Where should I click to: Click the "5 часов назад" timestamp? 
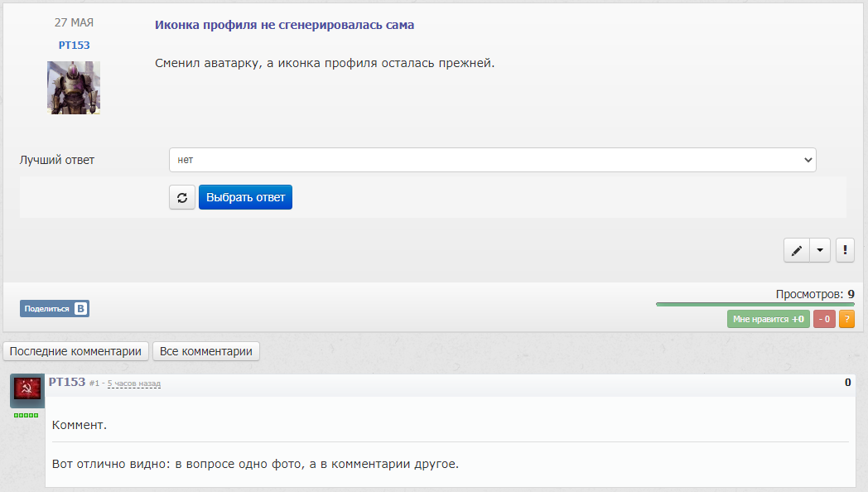click(134, 383)
